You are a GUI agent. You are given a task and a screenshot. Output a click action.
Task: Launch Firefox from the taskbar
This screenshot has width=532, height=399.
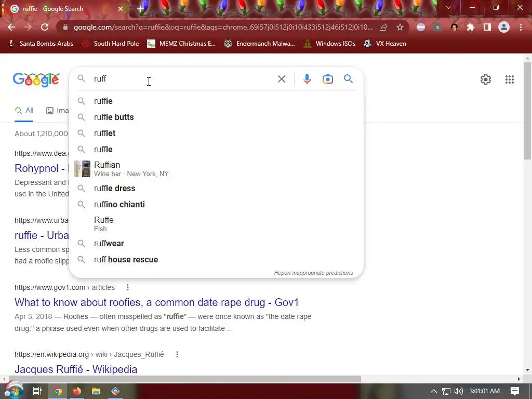click(77, 391)
